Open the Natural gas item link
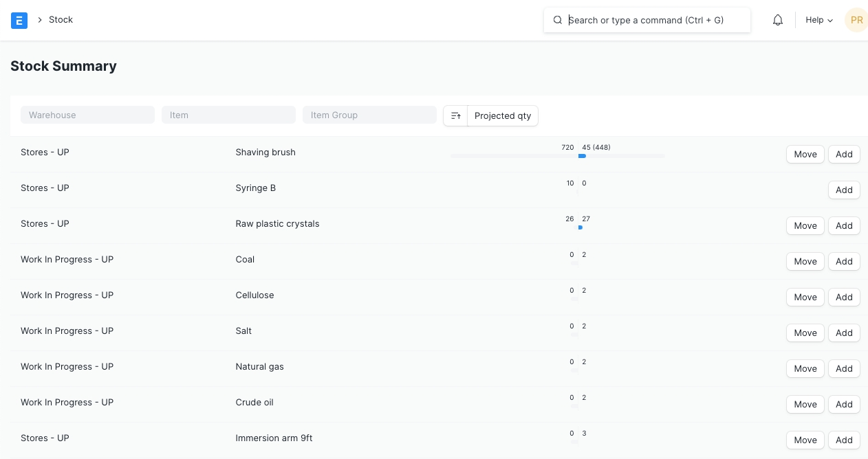Screen dimensions: 868x459 click(259, 366)
